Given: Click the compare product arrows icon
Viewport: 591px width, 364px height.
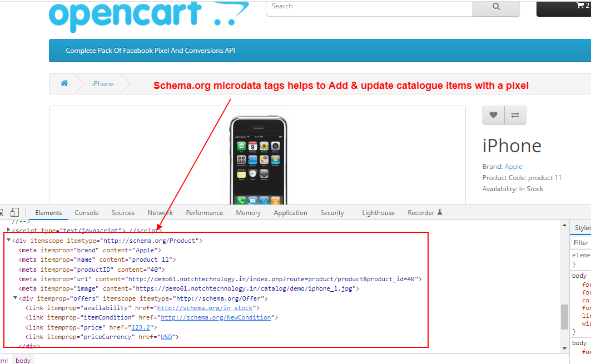Looking at the screenshot, I should click(515, 115).
